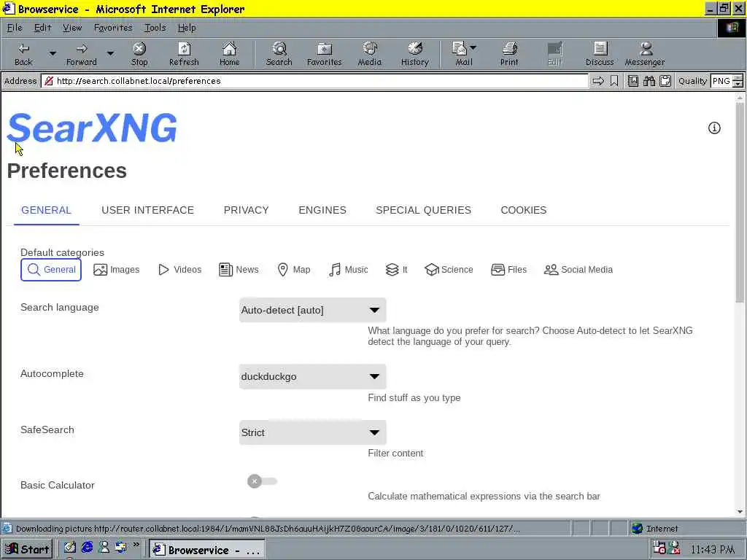Open the Tools menu
The width and height of the screenshot is (747, 560).
[155, 28]
